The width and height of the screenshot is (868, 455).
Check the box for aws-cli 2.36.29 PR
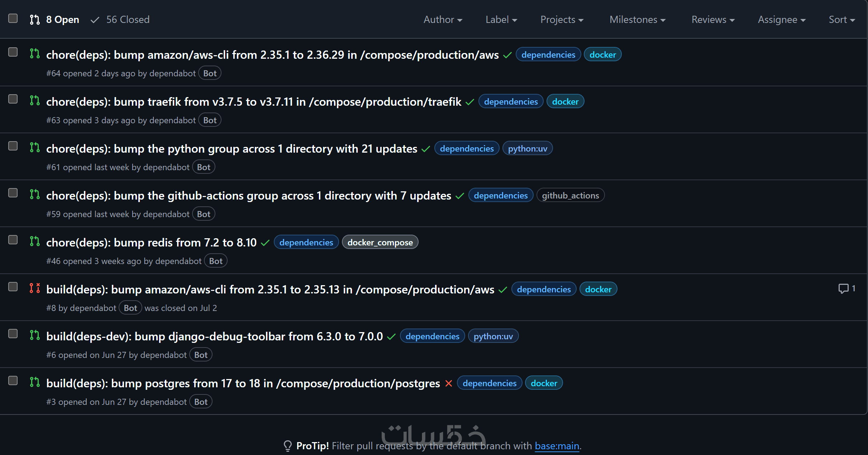13,52
